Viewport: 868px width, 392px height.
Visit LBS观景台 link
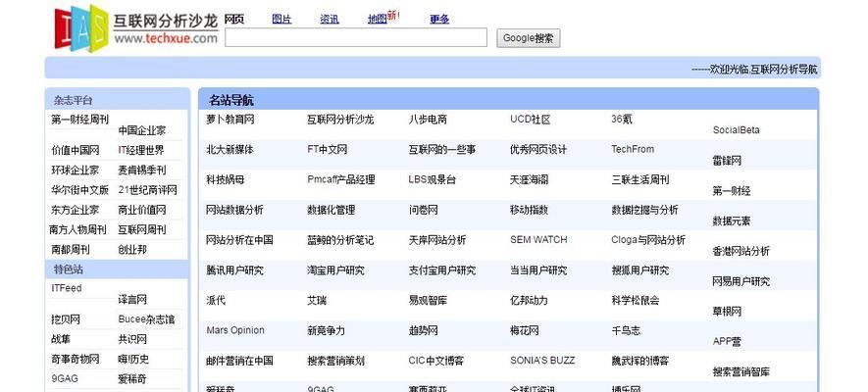pyautogui.click(x=433, y=179)
